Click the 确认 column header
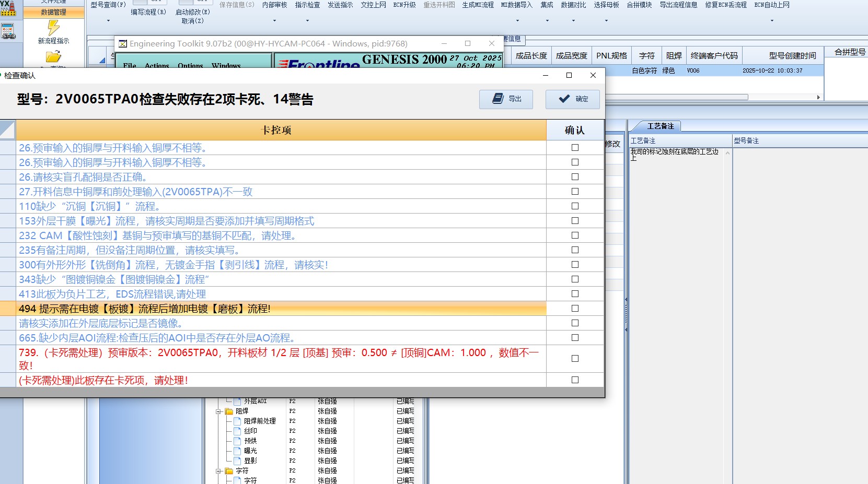The width and height of the screenshot is (868, 484). pyautogui.click(x=575, y=130)
